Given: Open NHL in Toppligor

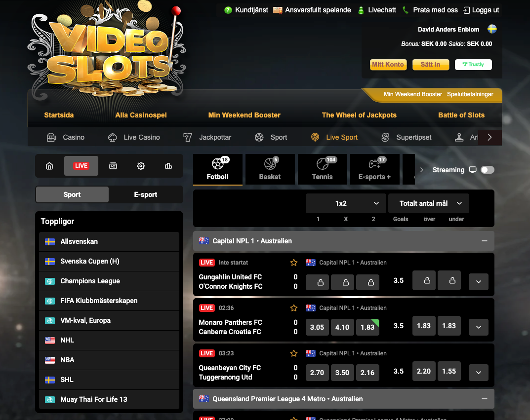Looking at the screenshot, I should [109, 340].
